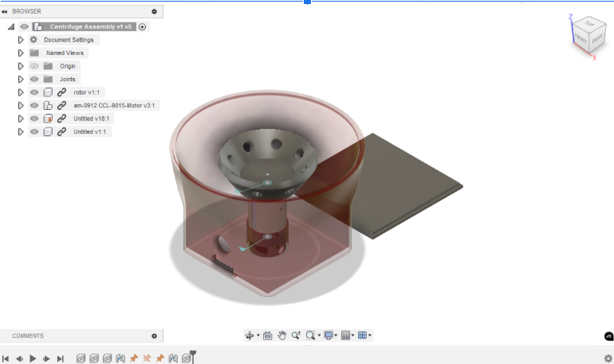Click the timeline end position marker
The image size is (614, 364).
(x=192, y=356)
